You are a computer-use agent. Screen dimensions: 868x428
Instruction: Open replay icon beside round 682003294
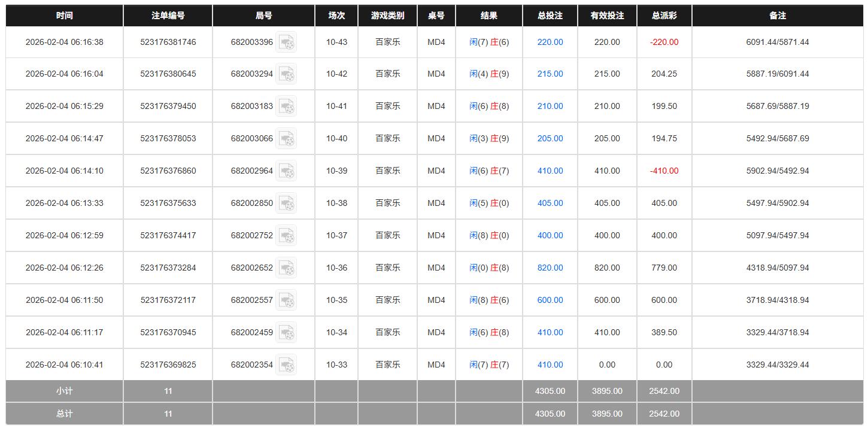tap(286, 74)
